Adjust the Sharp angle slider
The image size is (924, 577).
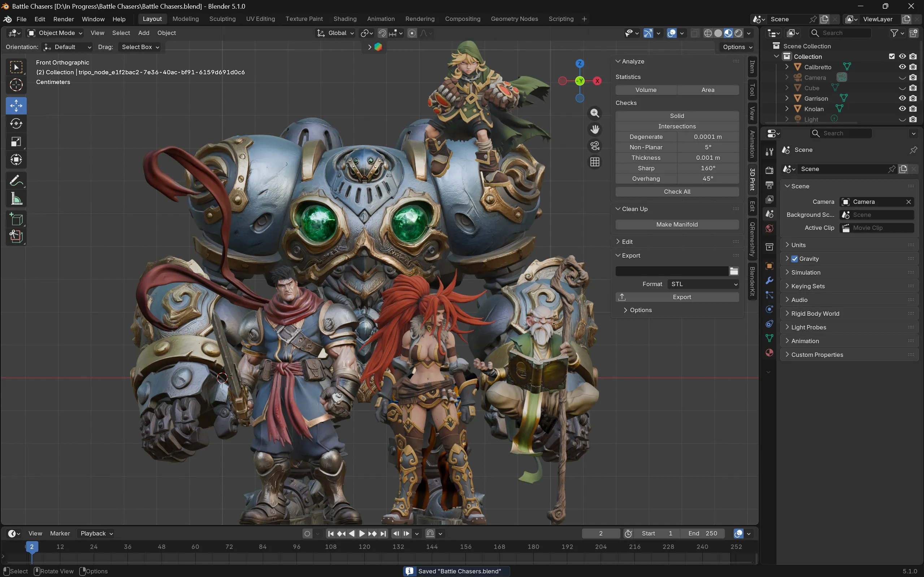pos(708,168)
